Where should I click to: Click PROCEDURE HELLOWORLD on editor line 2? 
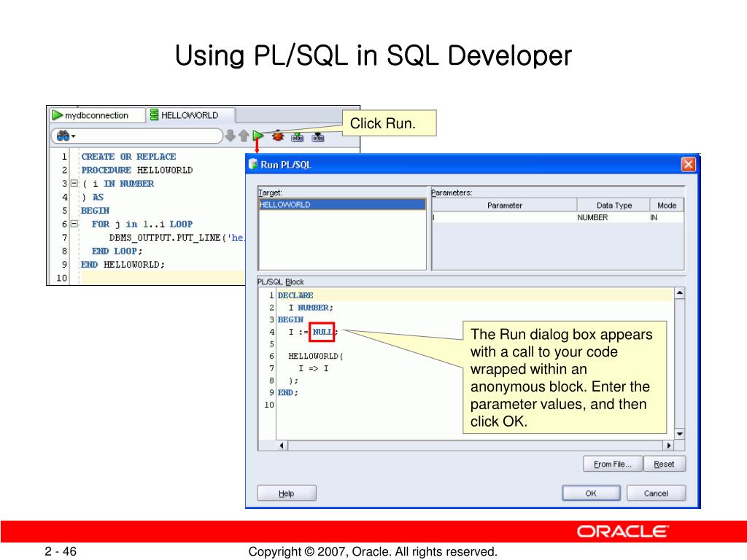[136, 170]
